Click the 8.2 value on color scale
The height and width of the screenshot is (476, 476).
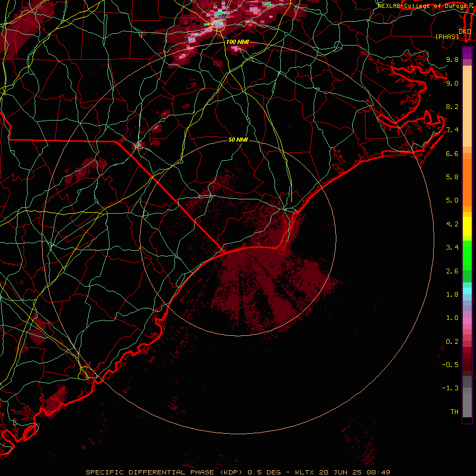coord(452,106)
